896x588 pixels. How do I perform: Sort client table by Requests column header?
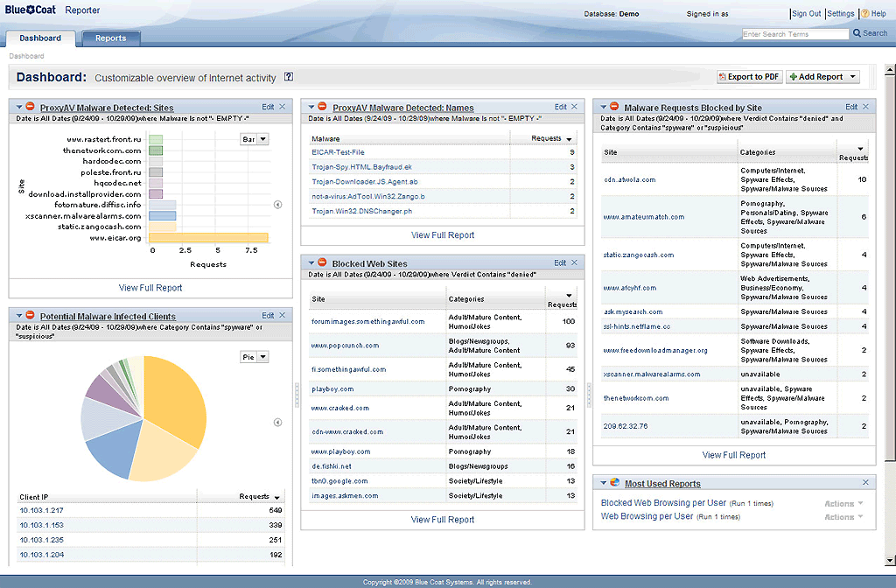(259, 497)
